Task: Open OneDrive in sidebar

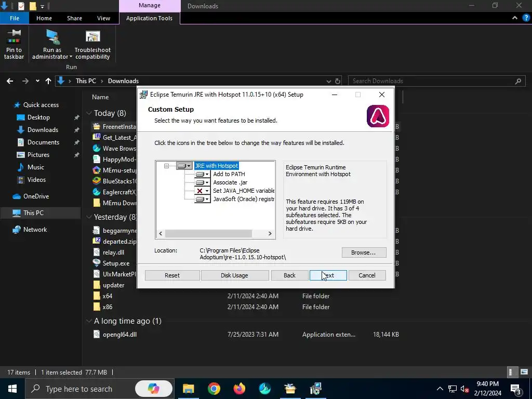Action: pyautogui.click(x=36, y=196)
